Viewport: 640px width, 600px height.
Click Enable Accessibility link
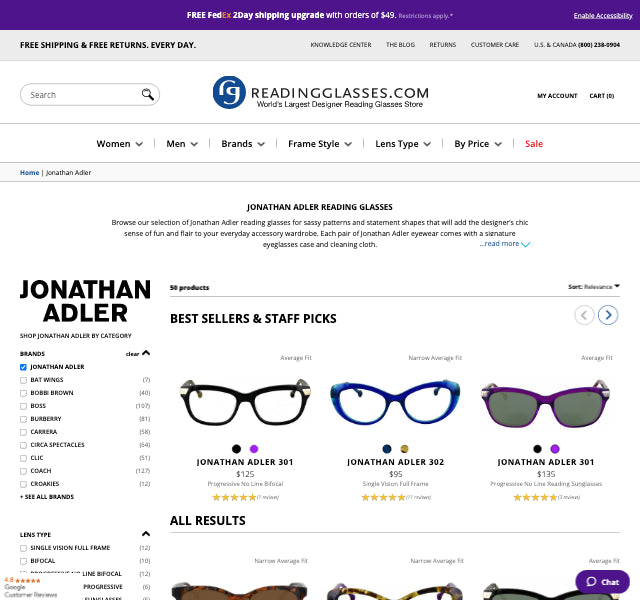point(603,16)
